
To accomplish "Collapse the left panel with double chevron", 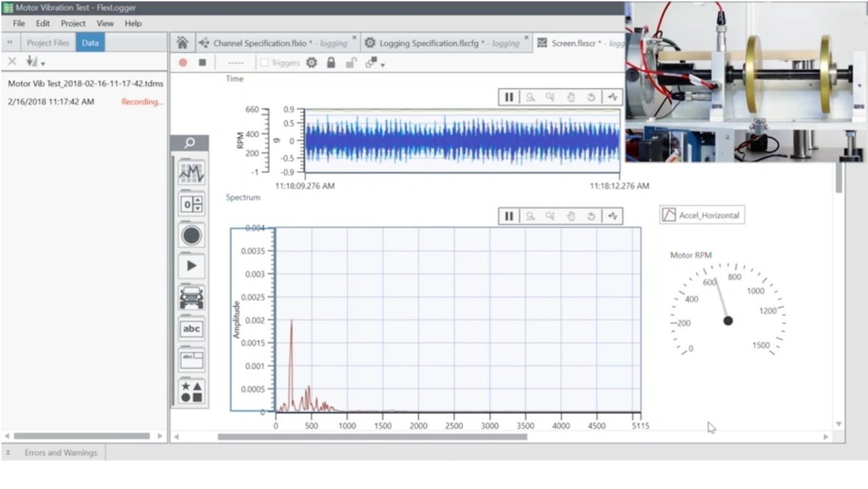I will tap(9, 43).
